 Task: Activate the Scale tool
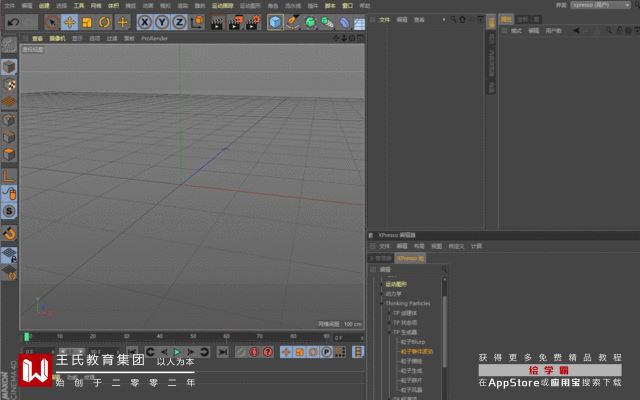87,22
